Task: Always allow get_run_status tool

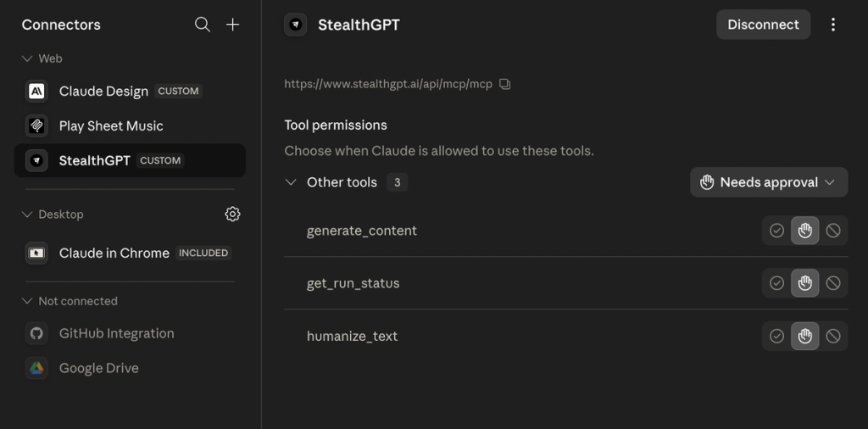Action: tap(776, 283)
